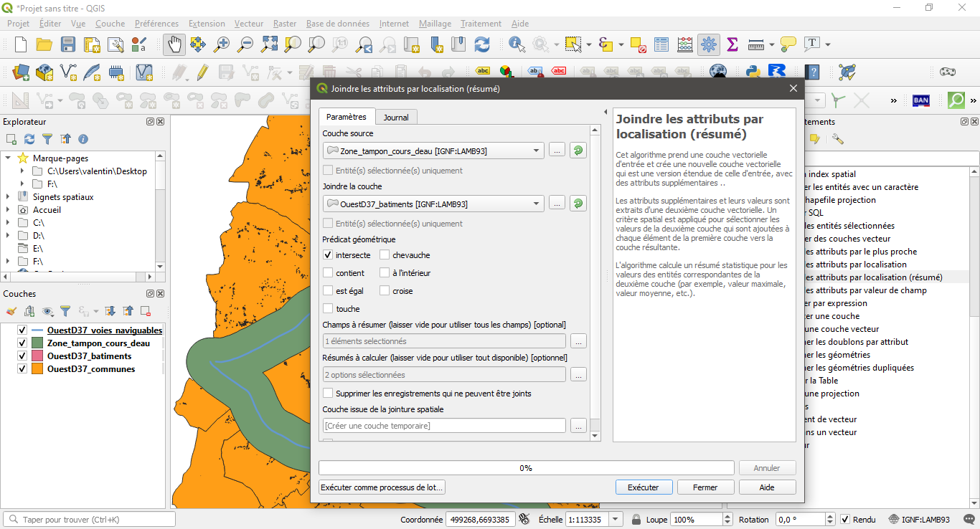
Task: Click the green magnifier plugin icon
Action: (956, 100)
